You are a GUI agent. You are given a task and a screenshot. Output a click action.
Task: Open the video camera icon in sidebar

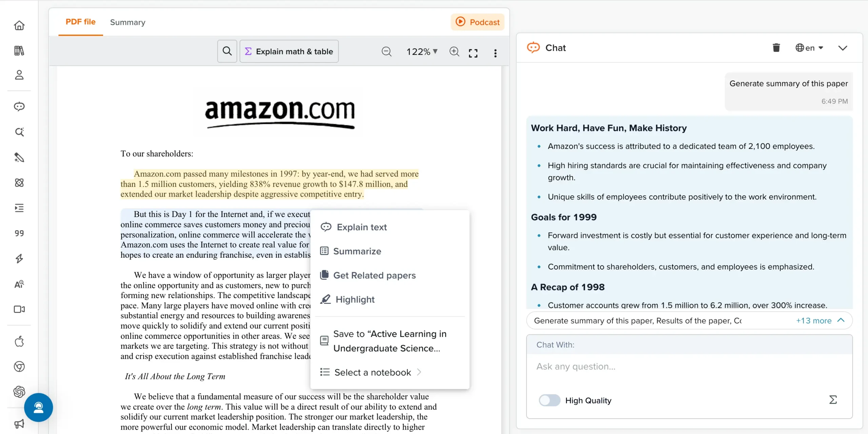coord(19,309)
